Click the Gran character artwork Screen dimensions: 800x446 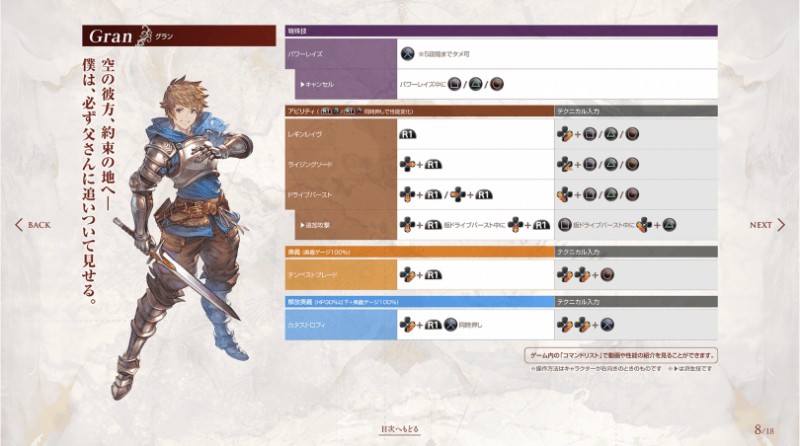(x=184, y=237)
